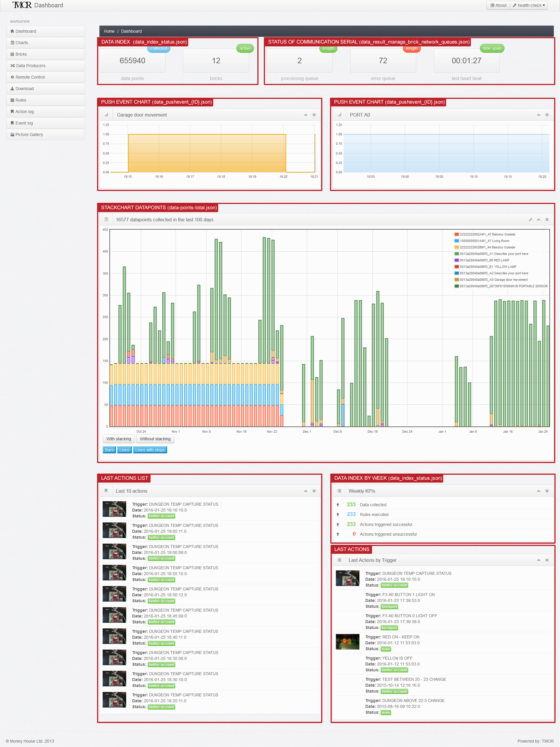Click the PORT A0 chart icon

pos(339,115)
